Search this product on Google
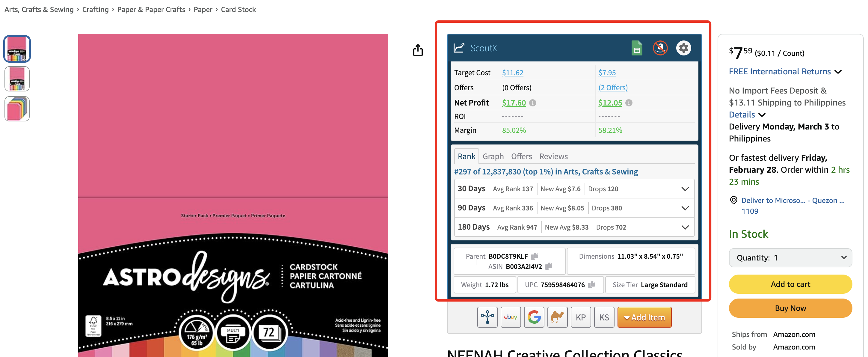Image resolution: width=868 pixels, height=357 pixels. coord(534,317)
